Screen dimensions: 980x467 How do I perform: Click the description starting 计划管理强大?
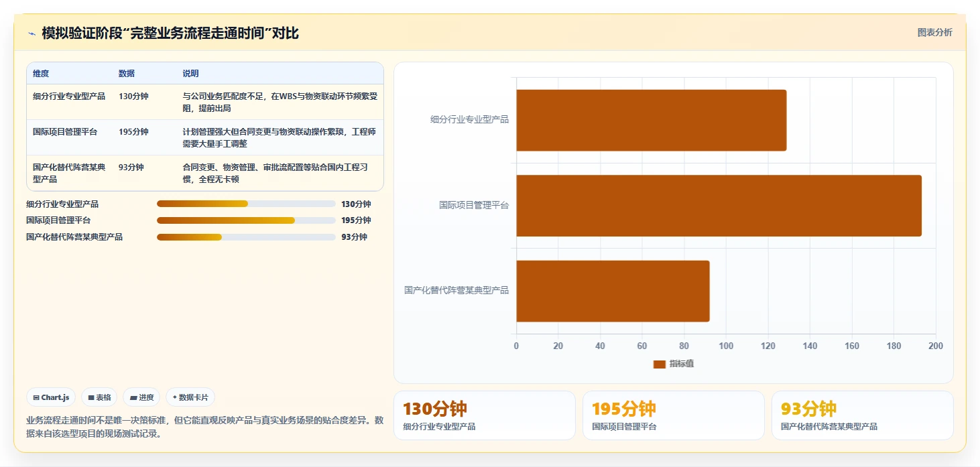click(x=280, y=138)
